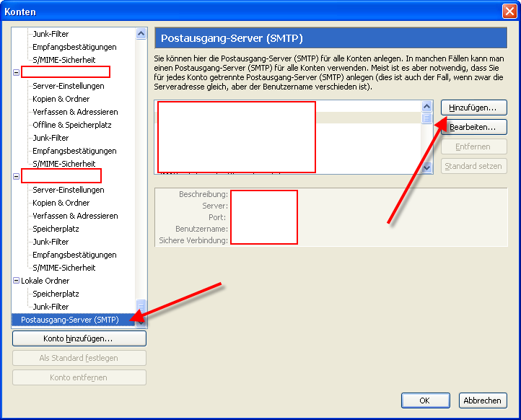Image resolution: width=521 pixels, height=420 pixels.
Task: Click the Entfernen button beside the server list
Action: pos(473,146)
